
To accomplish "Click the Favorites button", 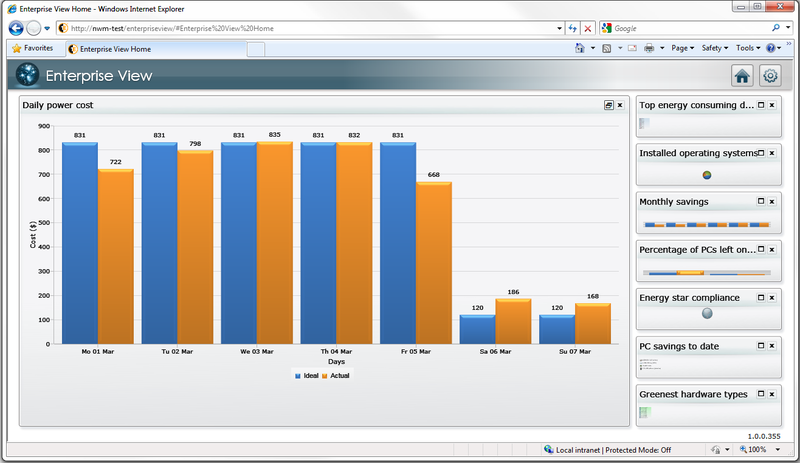I will 32,48.
